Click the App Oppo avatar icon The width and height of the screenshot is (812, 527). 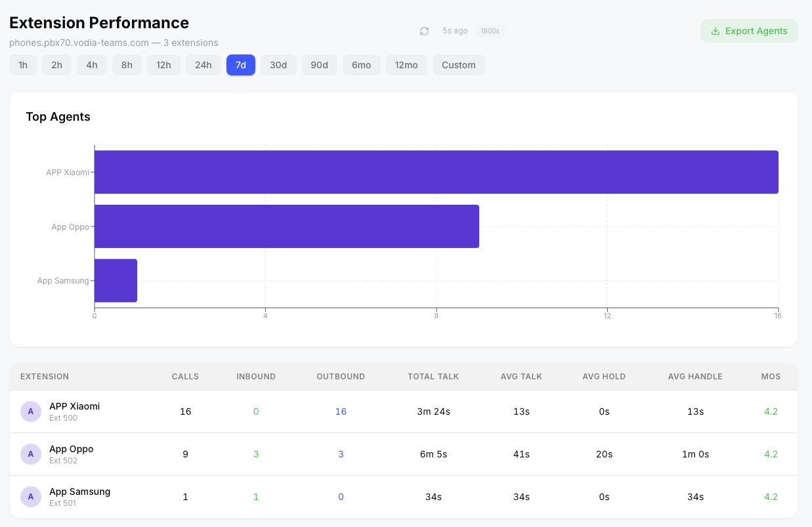[30, 454]
